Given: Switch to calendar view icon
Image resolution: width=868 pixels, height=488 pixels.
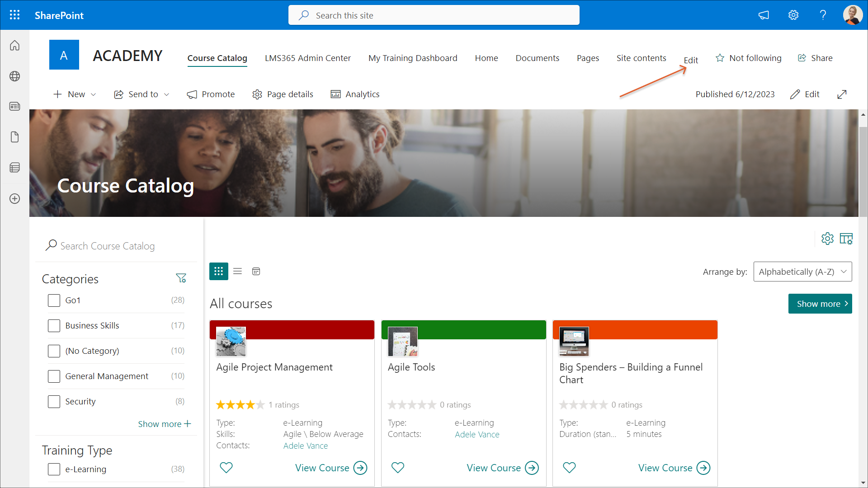Looking at the screenshot, I should [x=256, y=271].
